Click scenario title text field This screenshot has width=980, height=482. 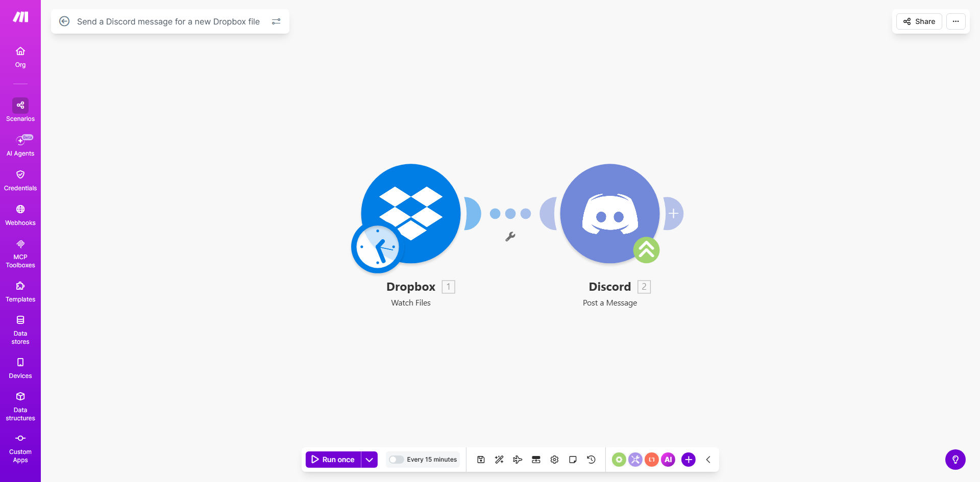tap(168, 21)
